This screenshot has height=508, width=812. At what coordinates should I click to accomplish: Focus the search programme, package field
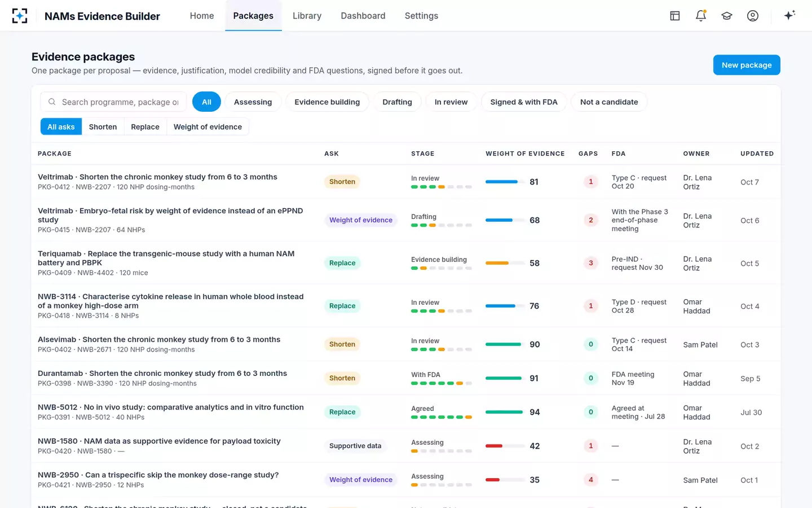click(113, 102)
